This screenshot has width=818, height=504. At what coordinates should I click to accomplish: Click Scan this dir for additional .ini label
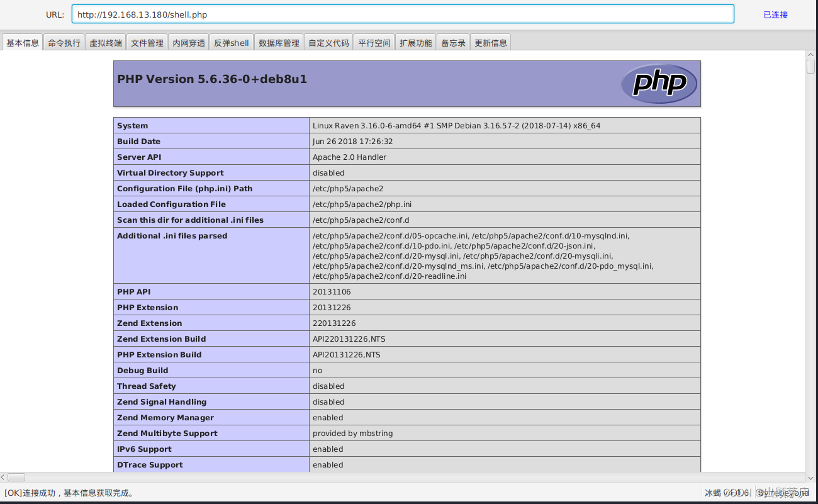190,220
